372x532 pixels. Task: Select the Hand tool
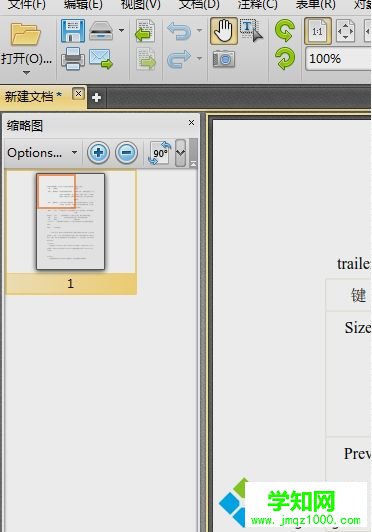[224, 31]
